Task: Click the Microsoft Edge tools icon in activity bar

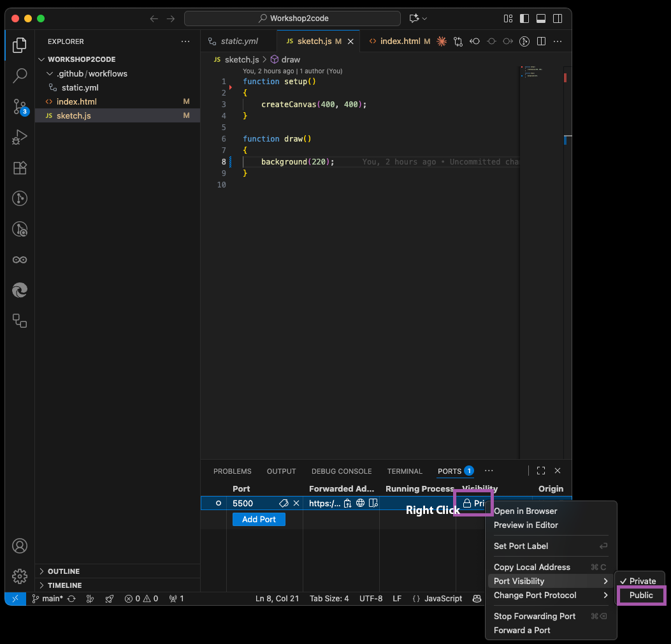Action: point(19,290)
